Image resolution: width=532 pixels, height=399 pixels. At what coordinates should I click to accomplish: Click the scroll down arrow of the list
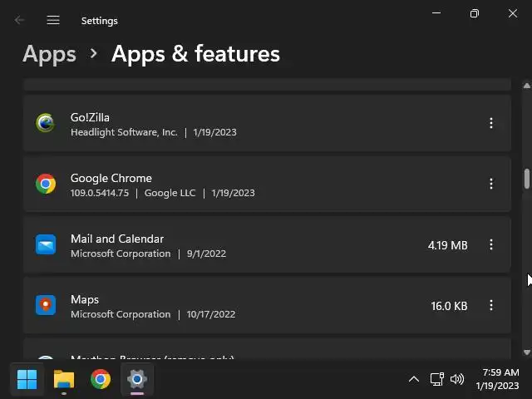526,352
